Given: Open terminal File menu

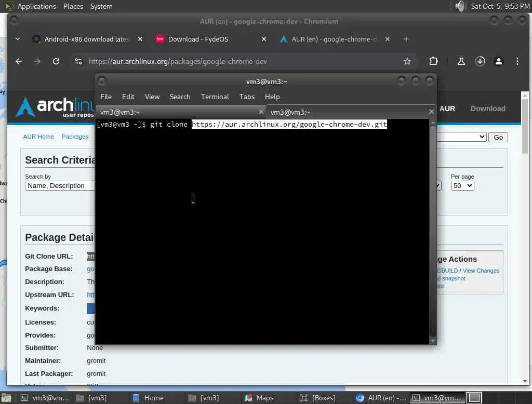Looking at the screenshot, I should tap(106, 97).
